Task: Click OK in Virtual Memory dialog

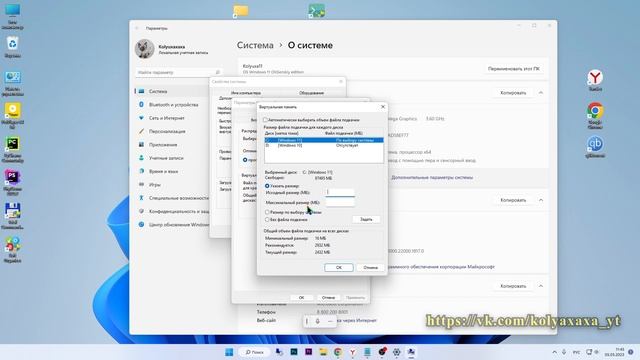Action: pos(339,268)
